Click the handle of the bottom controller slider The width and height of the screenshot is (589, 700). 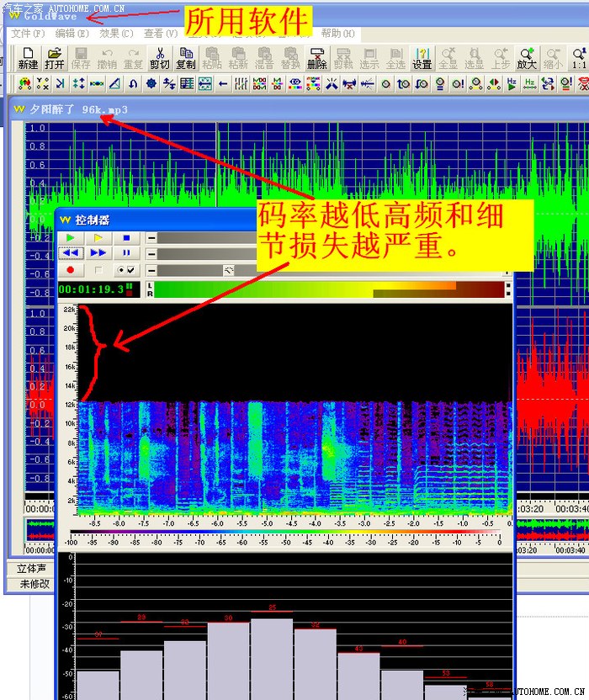(229, 270)
